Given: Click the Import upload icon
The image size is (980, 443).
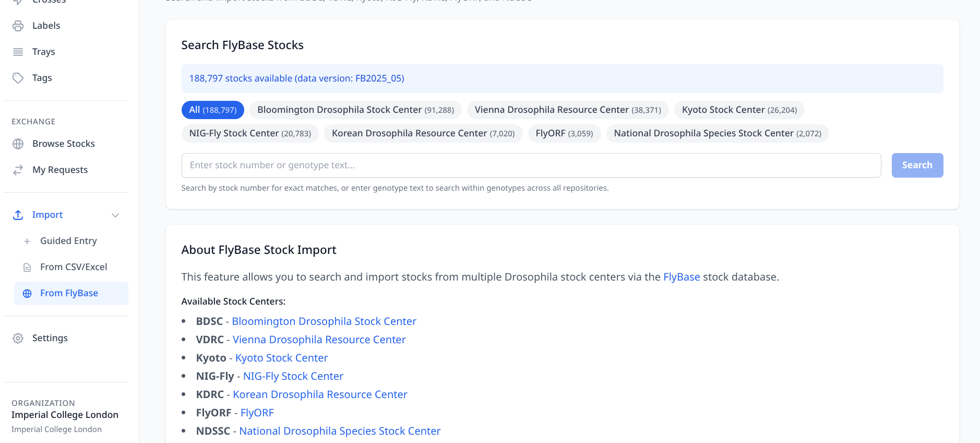Looking at the screenshot, I should (18, 215).
